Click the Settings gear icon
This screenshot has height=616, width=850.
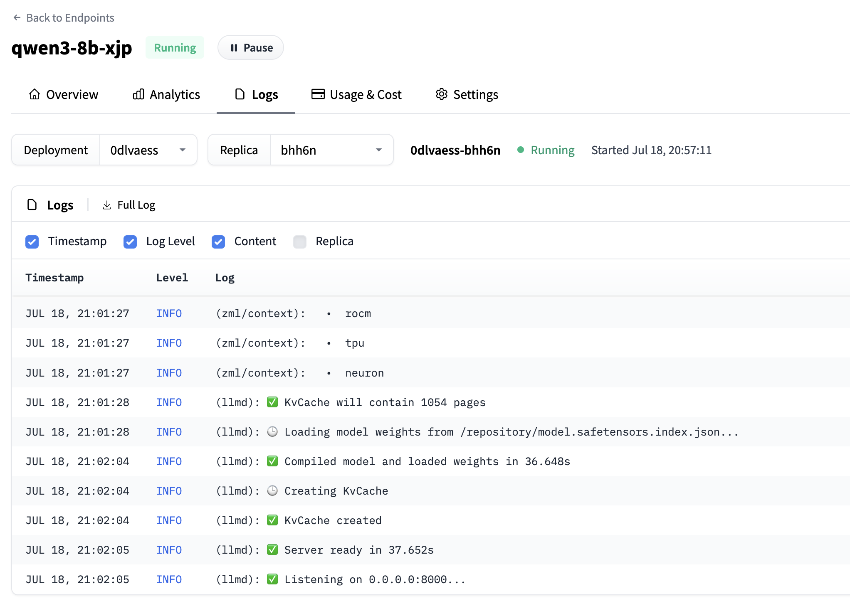442,94
